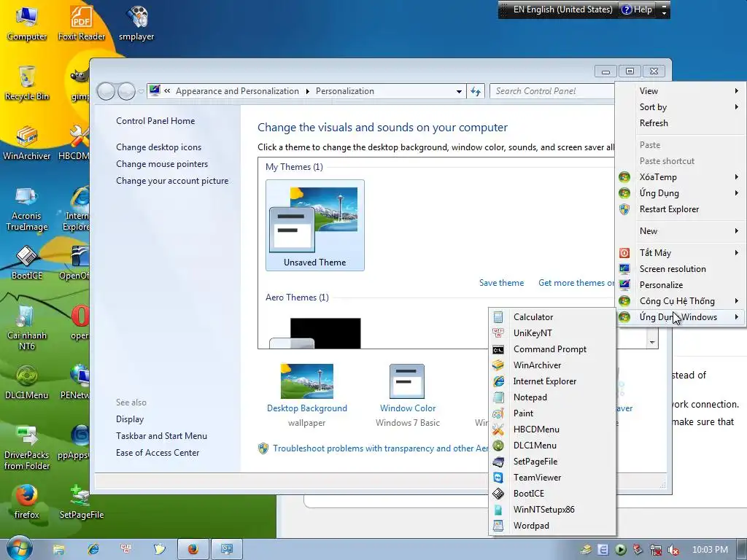The height and width of the screenshot is (560, 747).
Task: Click the Search Control Panel field
Action: [553, 91]
